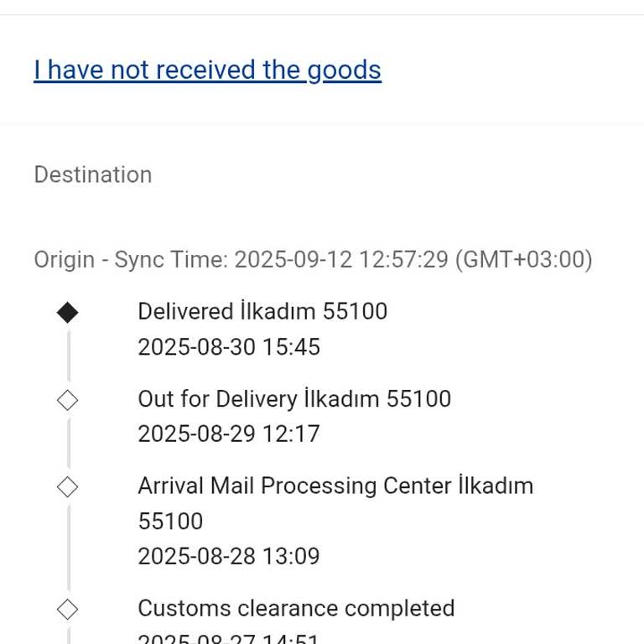Click the filled diamond marker for Delivered

67,313
